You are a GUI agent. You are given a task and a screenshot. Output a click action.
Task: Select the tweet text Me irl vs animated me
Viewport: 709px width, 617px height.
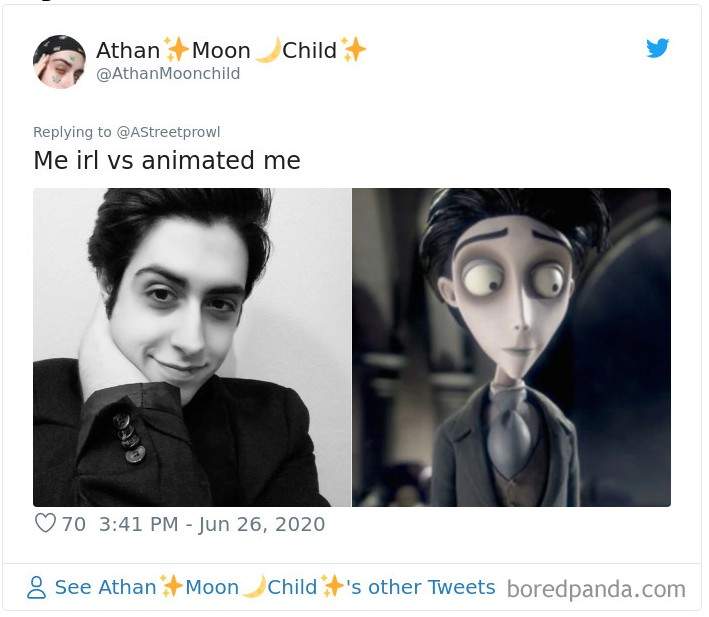point(167,160)
